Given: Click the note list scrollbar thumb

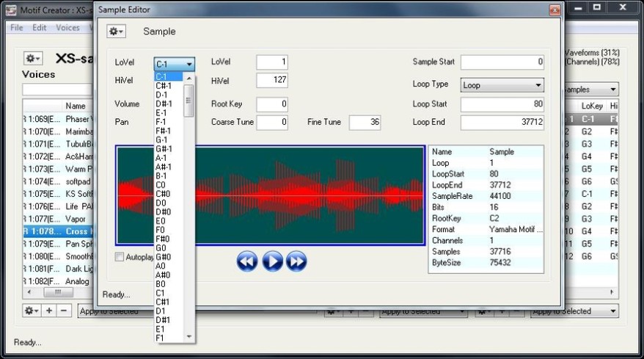Looking at the screenshot, I should 189,101.
